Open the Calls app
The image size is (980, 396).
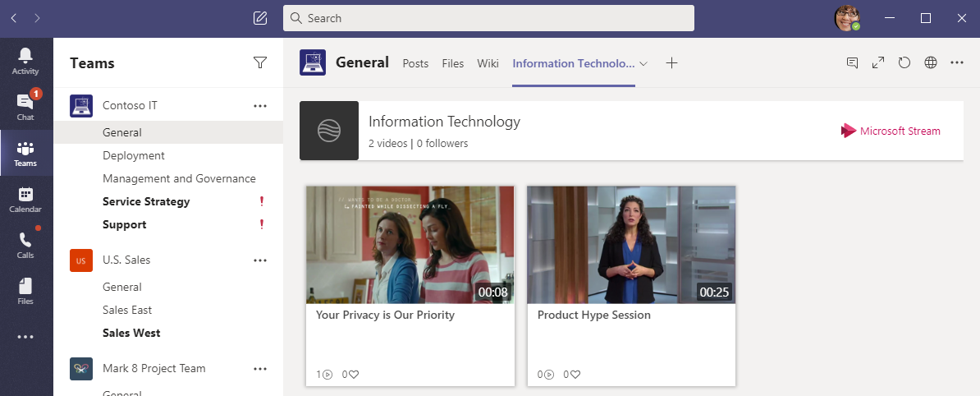tap(25, 245)
